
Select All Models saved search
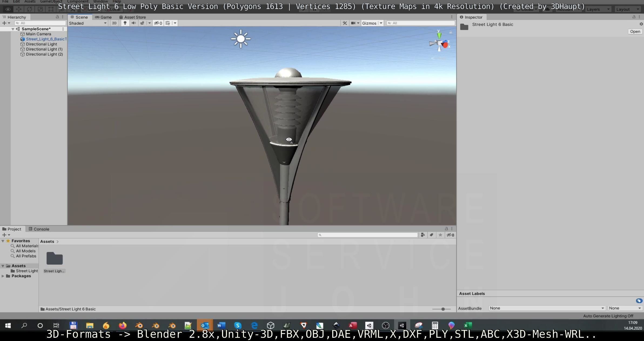tap(23, 251)
